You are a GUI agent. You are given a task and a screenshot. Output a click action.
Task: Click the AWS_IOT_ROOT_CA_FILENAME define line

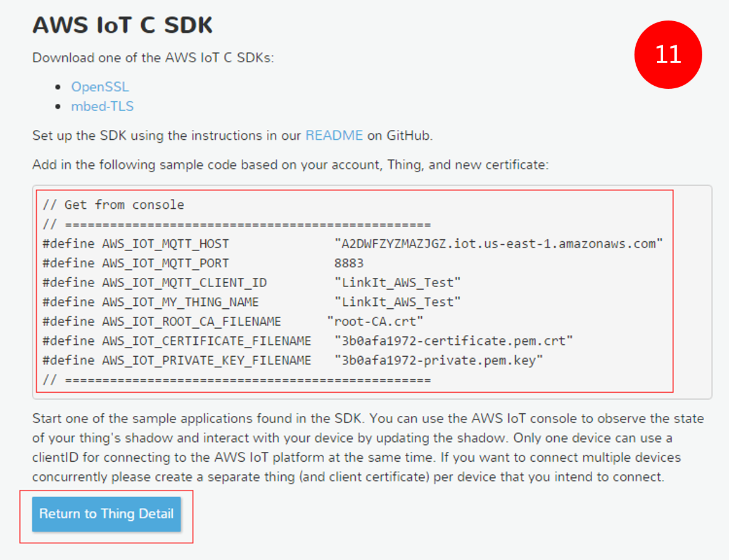pos(233,321)
